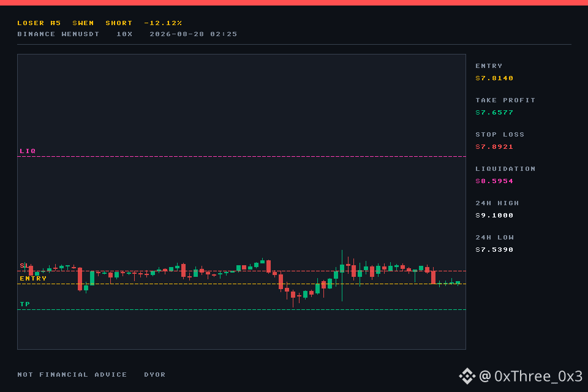Click the SL line label on chart
588x392 pixels.
[x=24, y=266]
